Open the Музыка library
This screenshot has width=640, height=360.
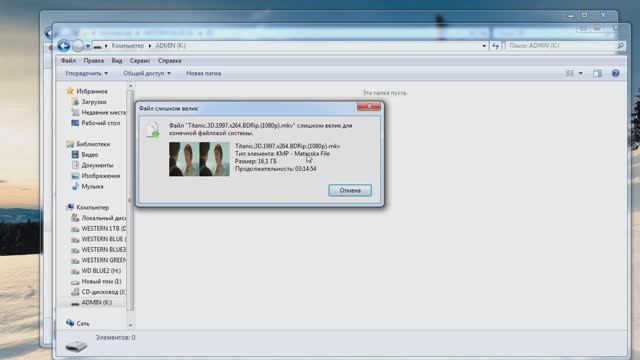coord(92,187)
